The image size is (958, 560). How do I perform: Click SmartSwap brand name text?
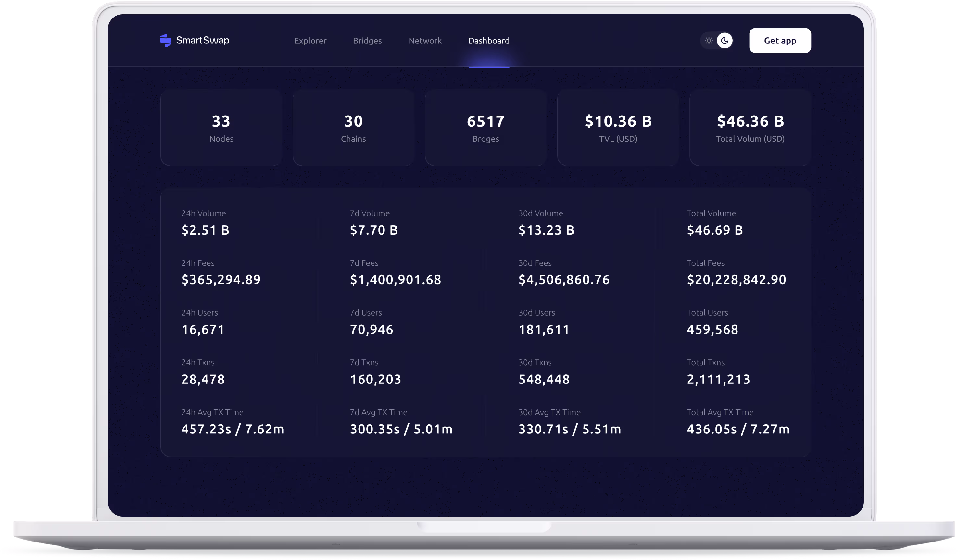pyautogui.click(x=203, y=40)
